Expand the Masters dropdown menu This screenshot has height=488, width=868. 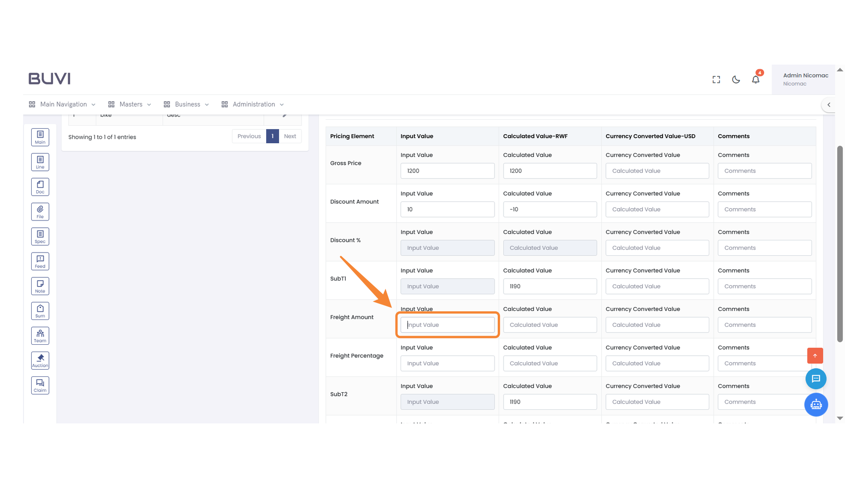(130, 104)
